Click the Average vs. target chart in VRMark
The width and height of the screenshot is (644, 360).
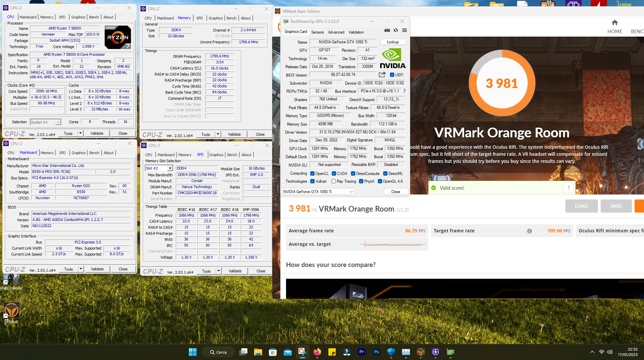point(393,244)
